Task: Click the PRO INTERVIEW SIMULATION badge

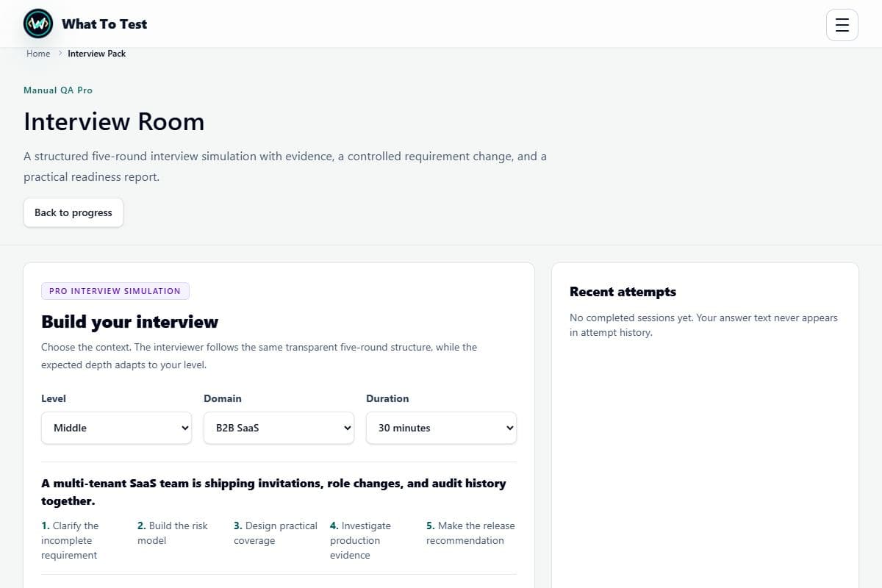Action: coord(115,291)
